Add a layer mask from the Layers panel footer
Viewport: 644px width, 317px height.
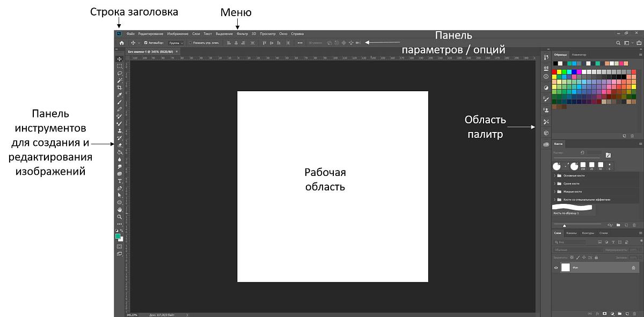coord(604,313)
